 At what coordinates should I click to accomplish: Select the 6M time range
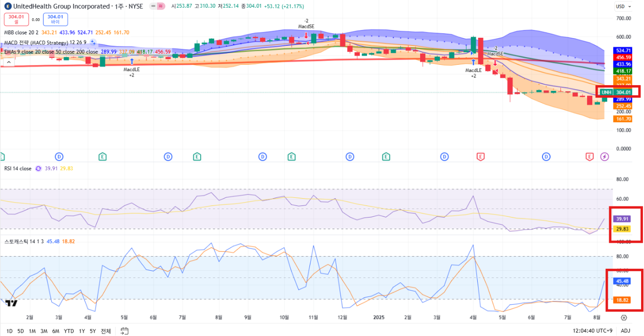[x=56, y=331]
